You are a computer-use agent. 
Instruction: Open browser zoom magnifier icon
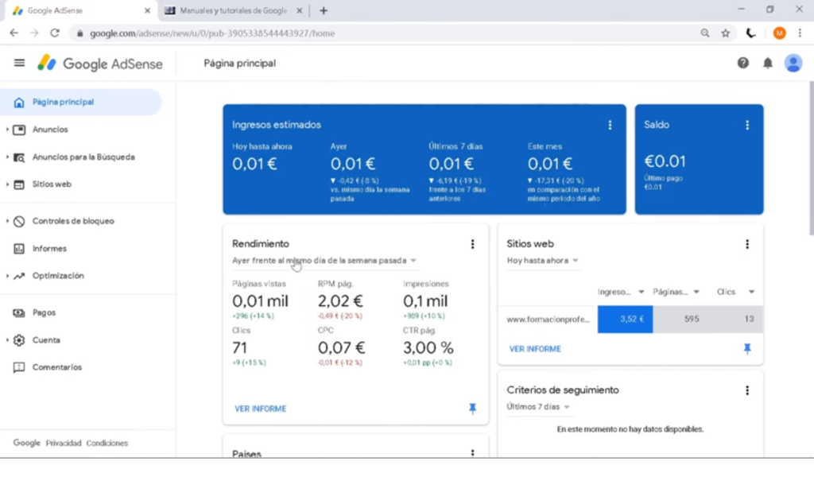pyautogui.click(x=704, y=33)
